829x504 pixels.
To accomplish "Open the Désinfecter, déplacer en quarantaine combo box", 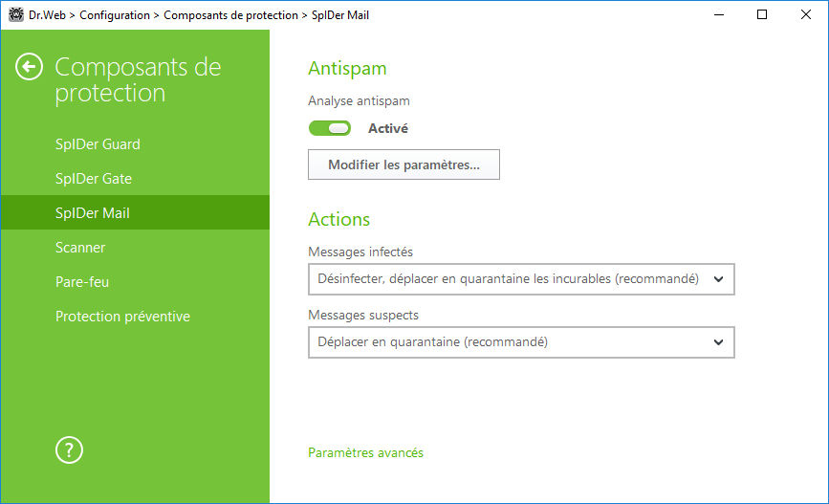I will pos(521,279).
